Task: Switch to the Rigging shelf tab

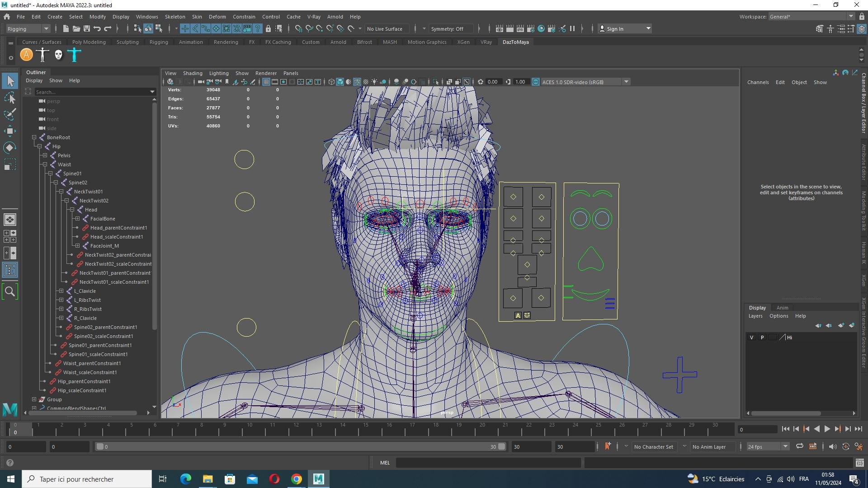Action: click(x=159, y=42)
